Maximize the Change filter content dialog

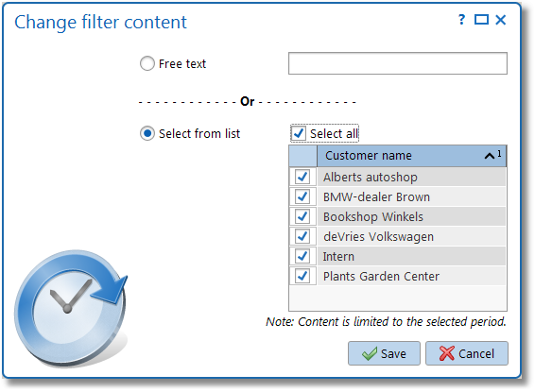click(481, 20)
